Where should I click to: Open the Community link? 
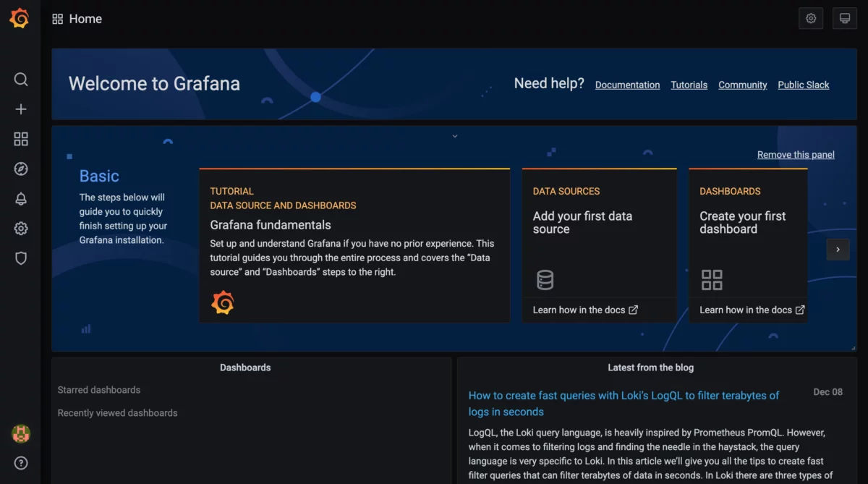(x=743, y=85)
